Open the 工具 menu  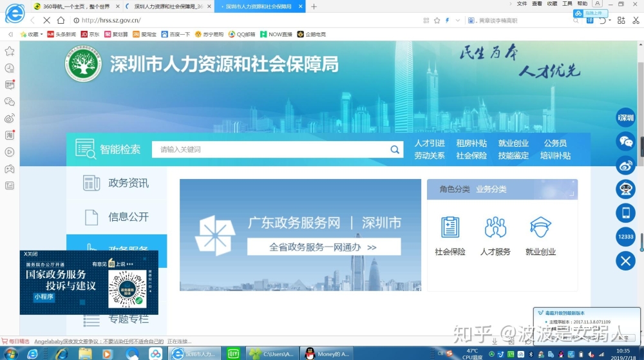tap(567, 4)
